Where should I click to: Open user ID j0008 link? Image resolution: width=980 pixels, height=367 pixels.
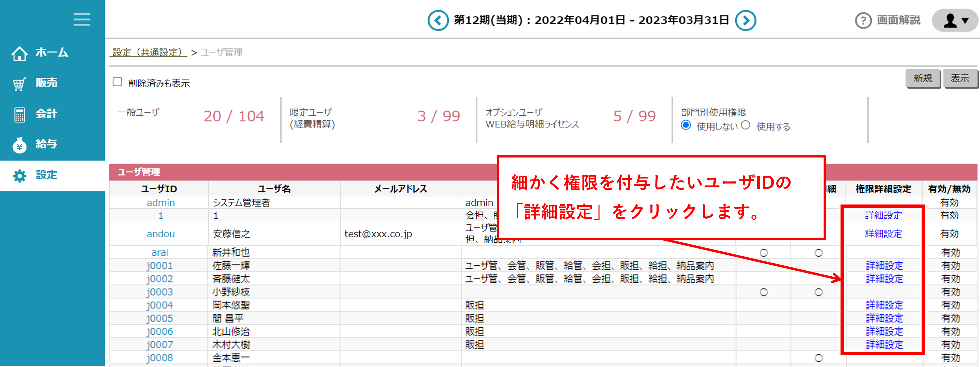(x=160, y=358)
